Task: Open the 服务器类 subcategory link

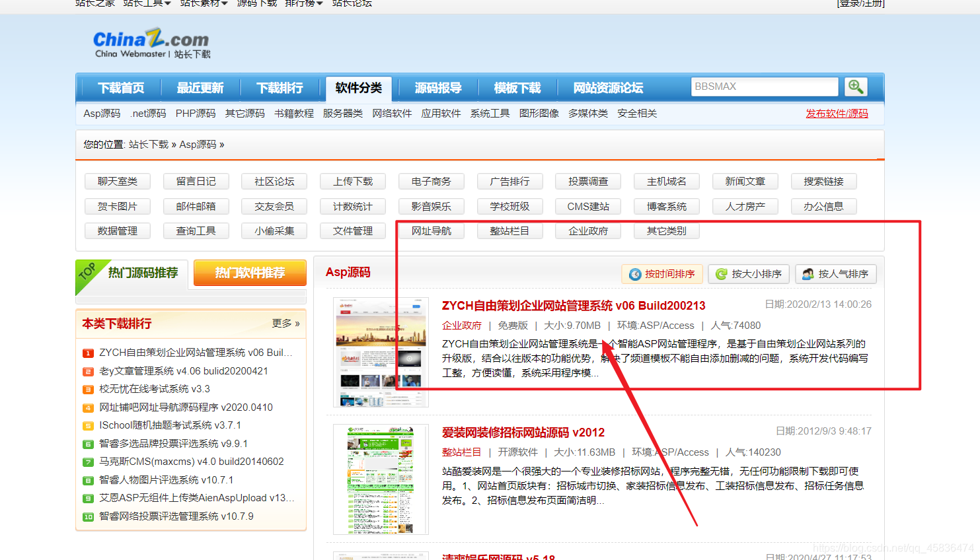Action: click(x=343, y=114)
